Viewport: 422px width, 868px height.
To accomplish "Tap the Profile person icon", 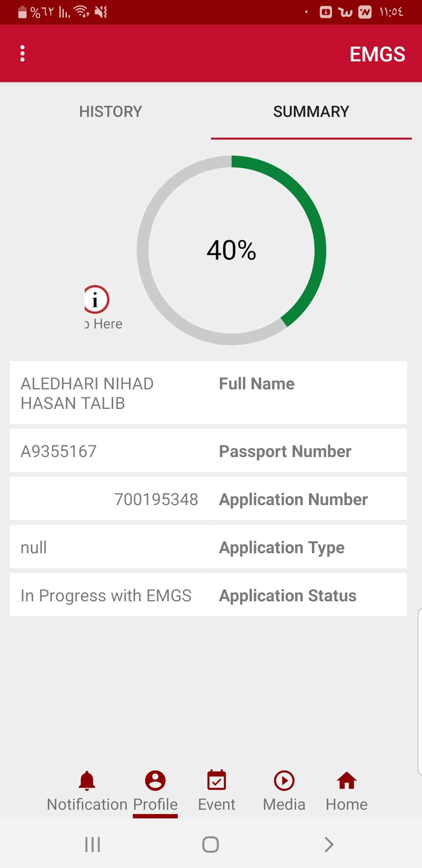I will point(155,780).
